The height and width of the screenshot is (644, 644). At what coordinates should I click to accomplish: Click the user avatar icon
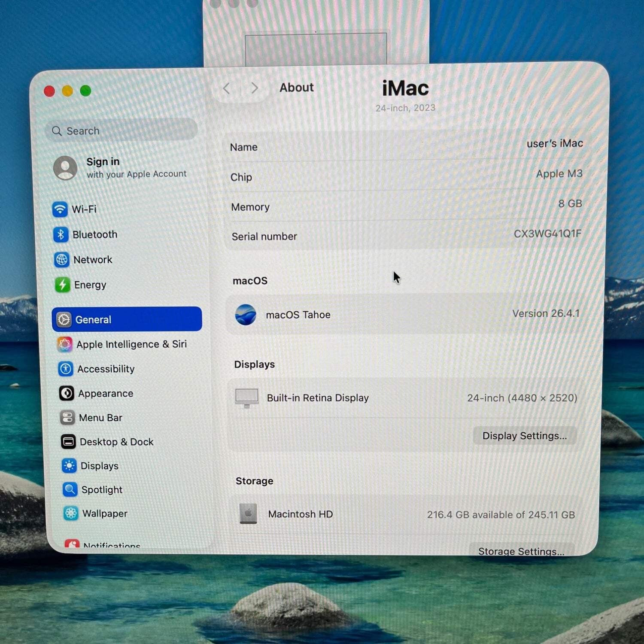65,168
